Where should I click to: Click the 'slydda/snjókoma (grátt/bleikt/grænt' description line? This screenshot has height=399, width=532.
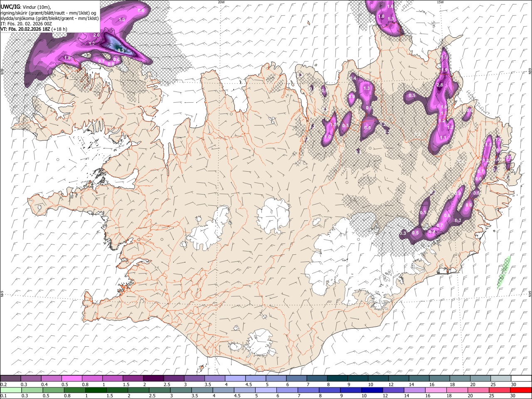click(x=49, y=18)
